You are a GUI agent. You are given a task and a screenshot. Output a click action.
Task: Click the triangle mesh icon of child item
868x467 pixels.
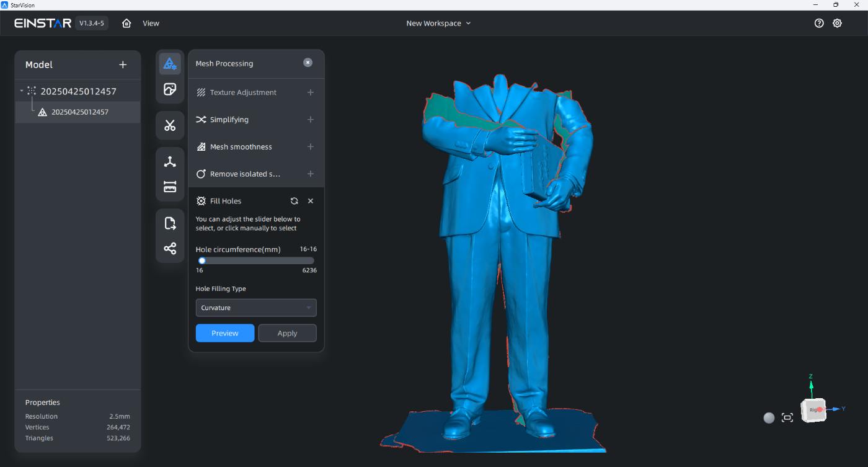[x=42, y=112]
